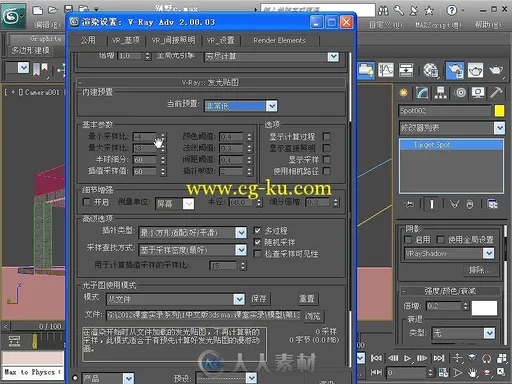Open the Render Setup icon

(455, 70)
